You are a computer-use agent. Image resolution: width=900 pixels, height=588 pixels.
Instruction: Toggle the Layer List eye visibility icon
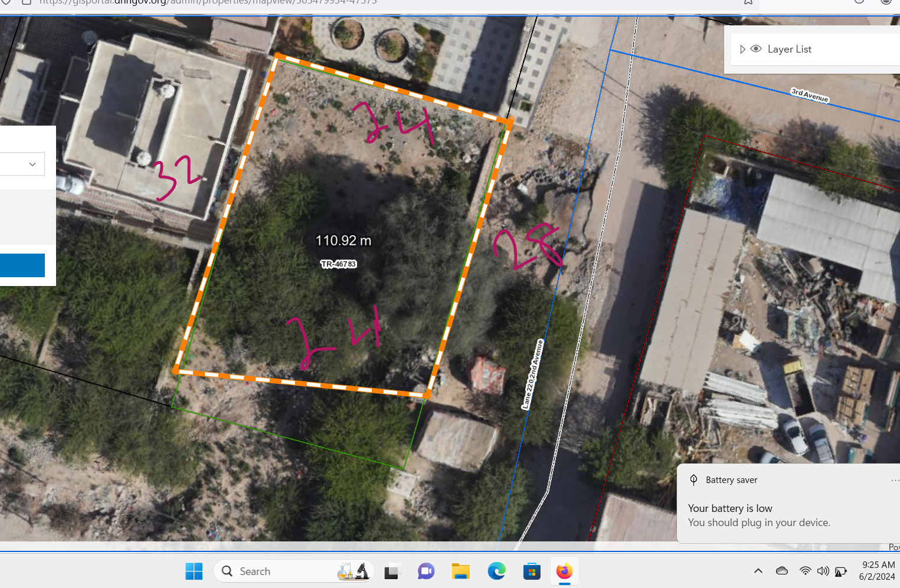click(x=756, y=49)
